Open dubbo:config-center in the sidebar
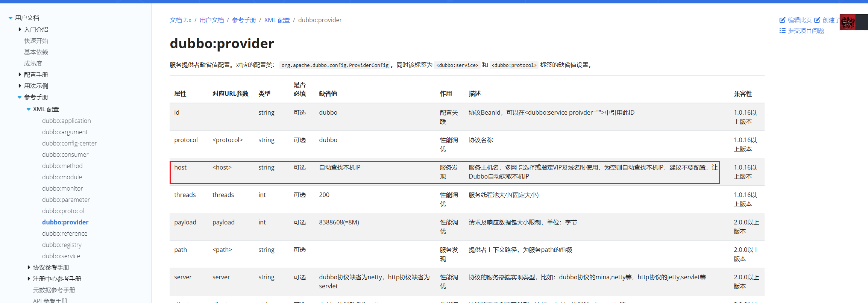This screenshot has height=303, width=868. (70, 143)
